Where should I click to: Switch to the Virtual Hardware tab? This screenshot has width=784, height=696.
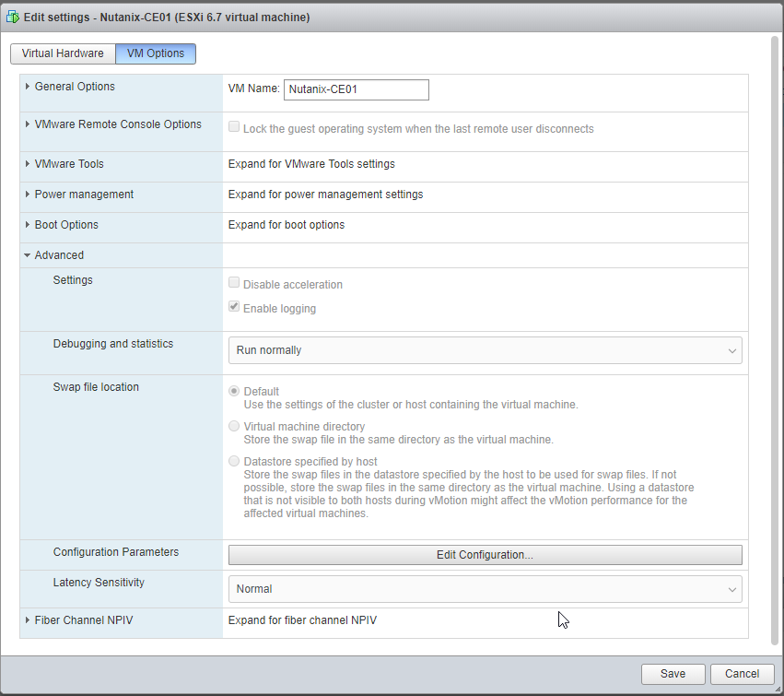(63, 53)
